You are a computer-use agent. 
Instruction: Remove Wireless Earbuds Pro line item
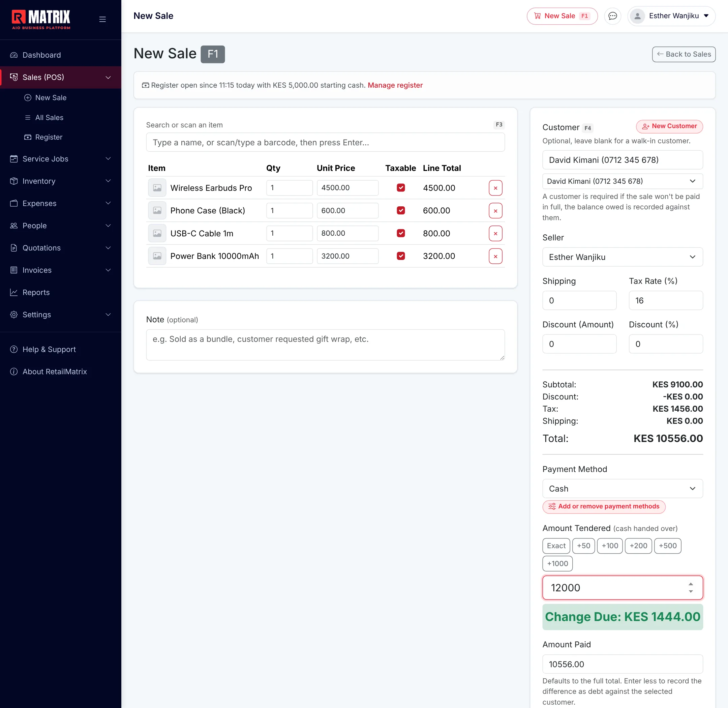496,188
